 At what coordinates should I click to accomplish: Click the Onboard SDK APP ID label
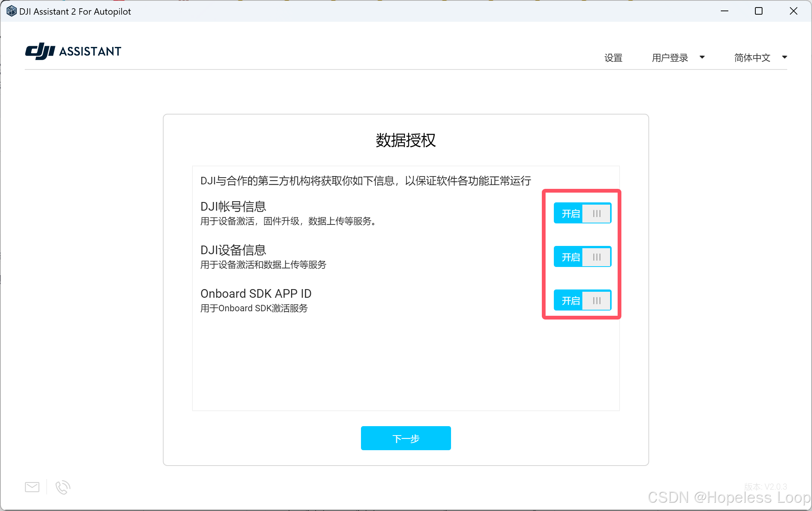pos(256,294)
